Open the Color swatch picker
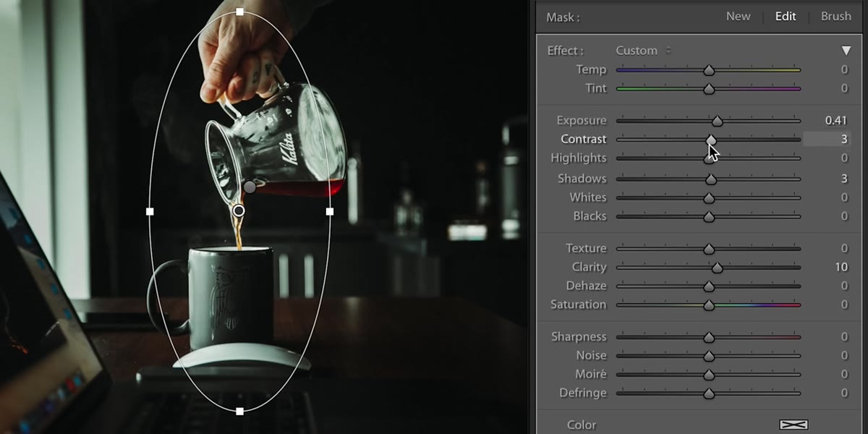Viewport: 868px width, 434px height. (793, 425)
